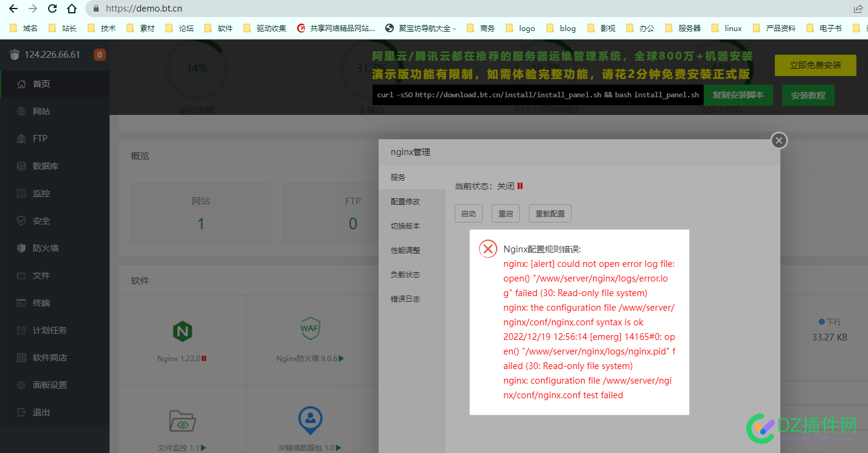Image resolution: width=868 pixels, height=453 pixels.
Task: Open 数据库 in sidebar
Action: pyautogui.click(x=55, y=166)
